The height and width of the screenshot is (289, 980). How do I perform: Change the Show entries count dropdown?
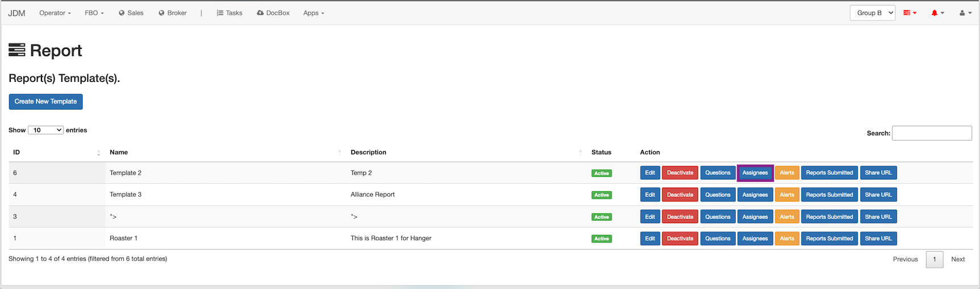45,130
